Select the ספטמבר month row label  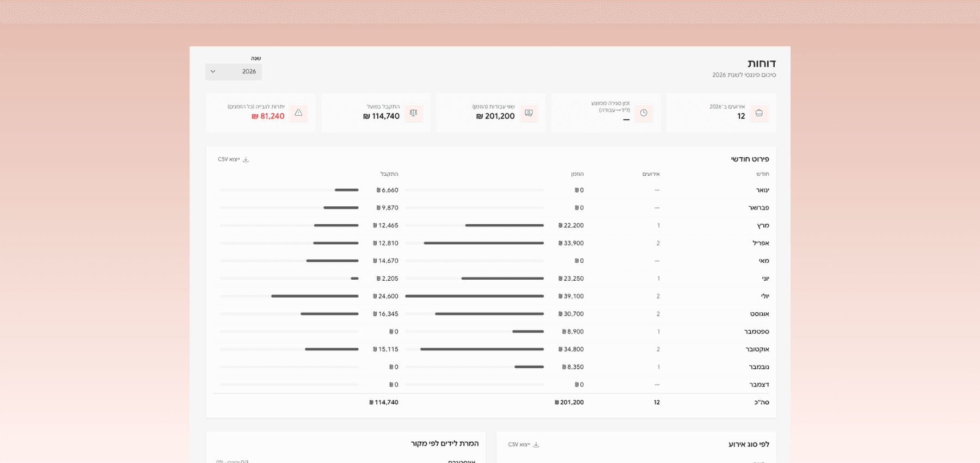click(x=757, y=332)
